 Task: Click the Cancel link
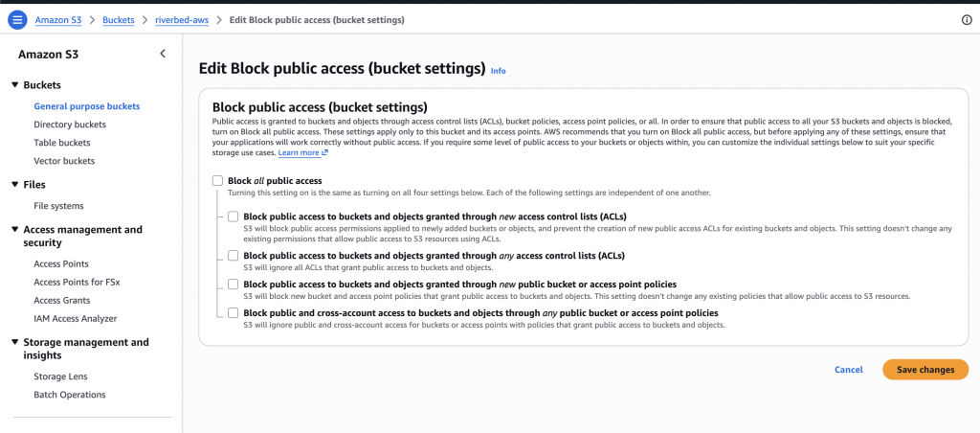tap(849, 370)
